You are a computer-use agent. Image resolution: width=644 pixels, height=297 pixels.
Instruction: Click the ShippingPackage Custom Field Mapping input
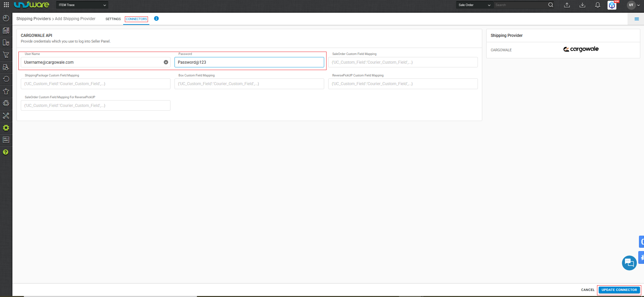click(96, 84)
